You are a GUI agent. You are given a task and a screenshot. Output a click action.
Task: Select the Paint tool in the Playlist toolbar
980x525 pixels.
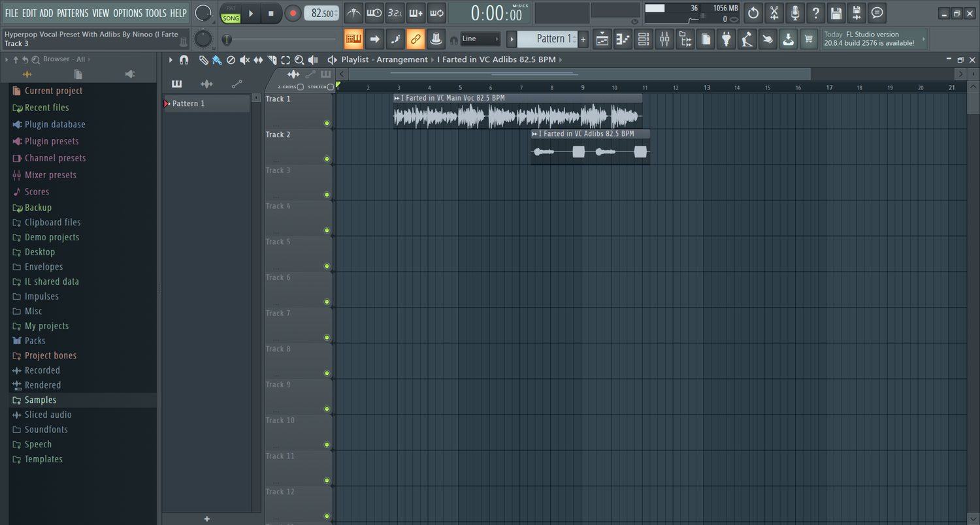click(x=217, y=59)
